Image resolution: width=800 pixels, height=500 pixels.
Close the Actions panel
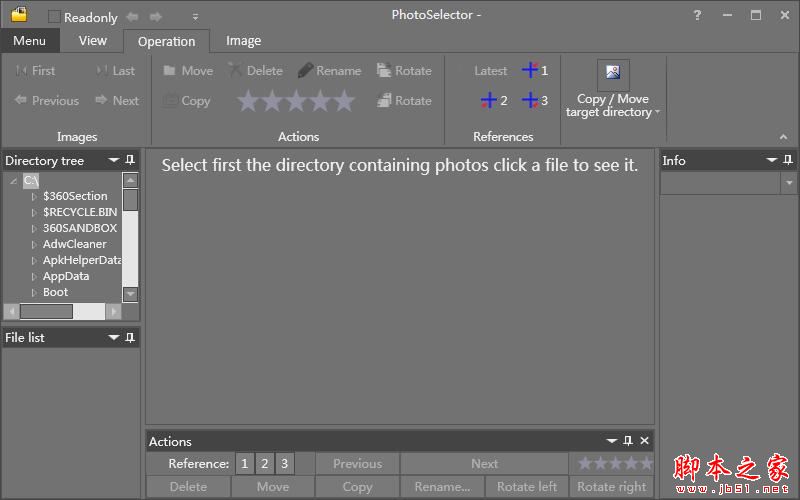pyautogui.click(x=644, y=441)
